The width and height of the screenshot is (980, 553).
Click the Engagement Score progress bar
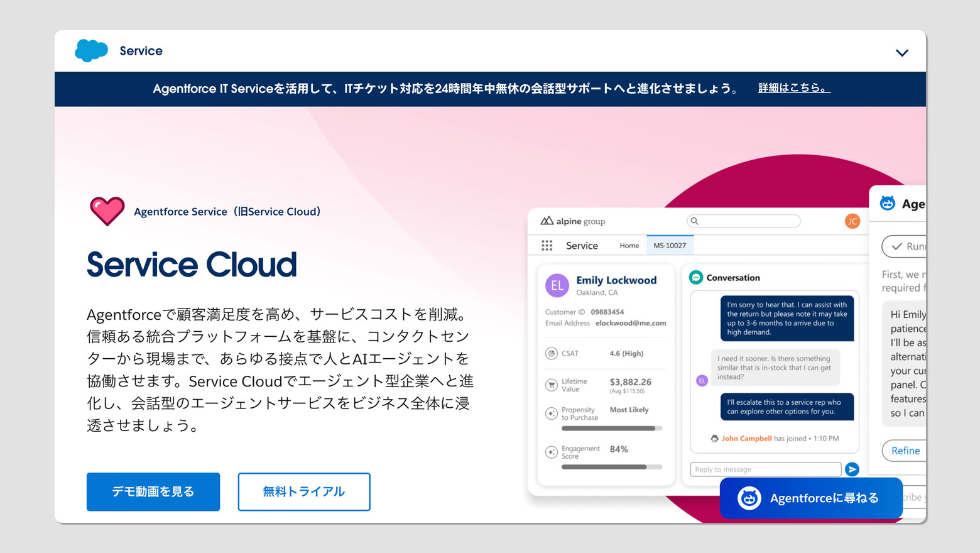tap(612, 467)
